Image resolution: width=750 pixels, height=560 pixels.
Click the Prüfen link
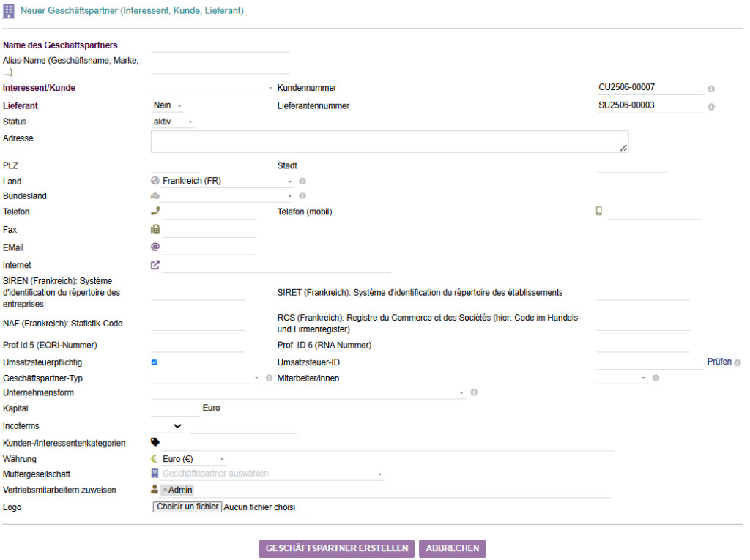pos(719,362)
